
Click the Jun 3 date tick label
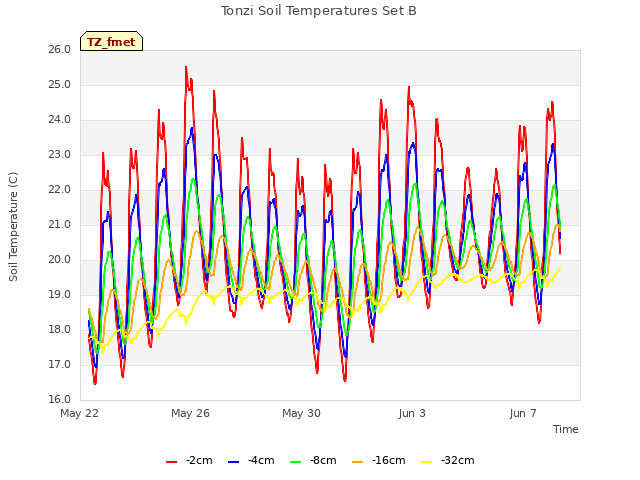coord(412,413)
